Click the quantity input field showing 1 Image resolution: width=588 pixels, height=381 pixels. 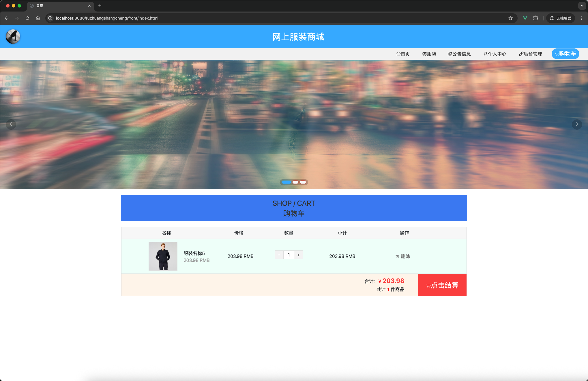(x=289, y=255)
